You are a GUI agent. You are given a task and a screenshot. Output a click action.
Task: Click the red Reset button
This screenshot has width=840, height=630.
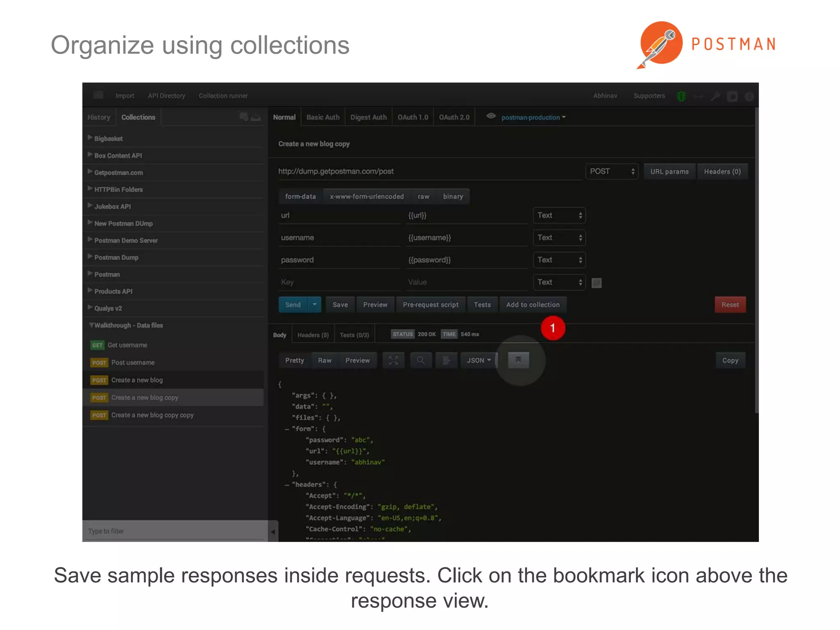(x=730, y=305)
